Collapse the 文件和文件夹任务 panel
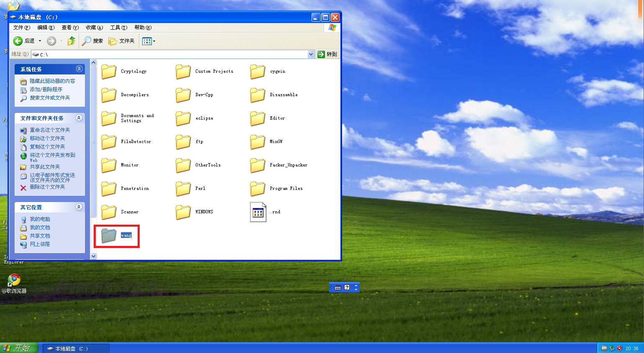Viewport: 644px width, 353px height. [79, 118]
